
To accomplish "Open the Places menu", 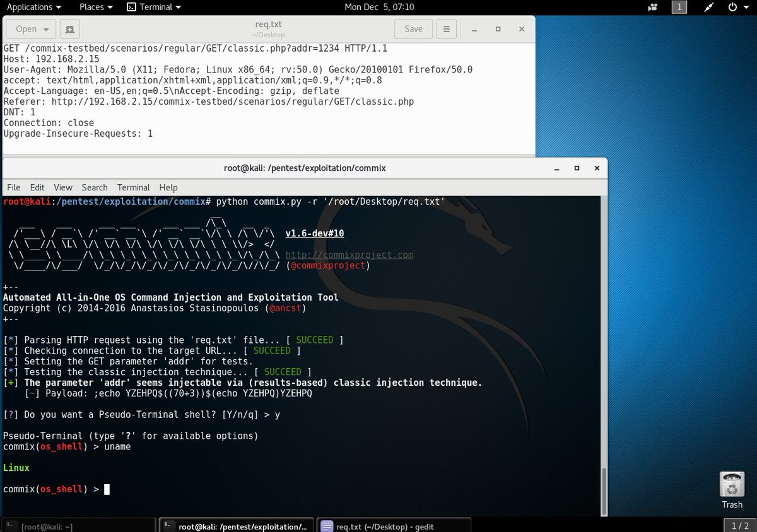I will pyautogui.click(x=96, y=7).
